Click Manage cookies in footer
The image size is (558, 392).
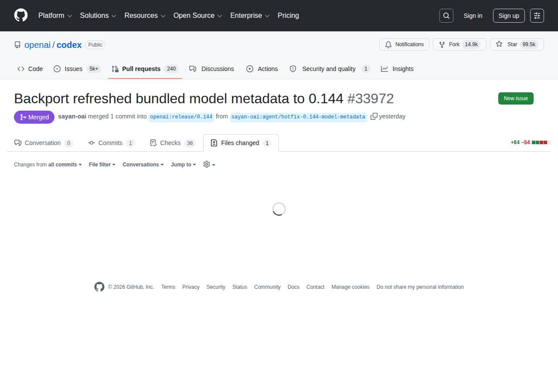click(350, 287)
